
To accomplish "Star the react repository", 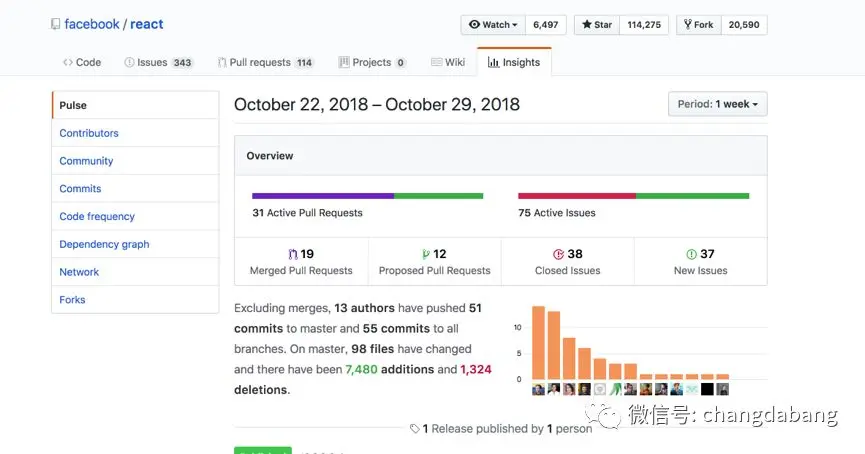I will coord(597,25).
